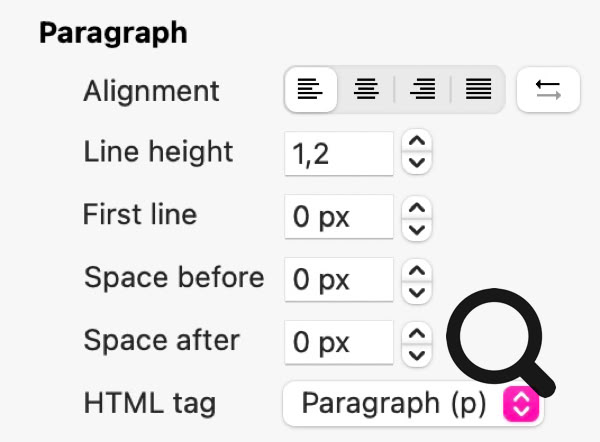
Task: Click the Space after input field
Action: tap(339, 343)
